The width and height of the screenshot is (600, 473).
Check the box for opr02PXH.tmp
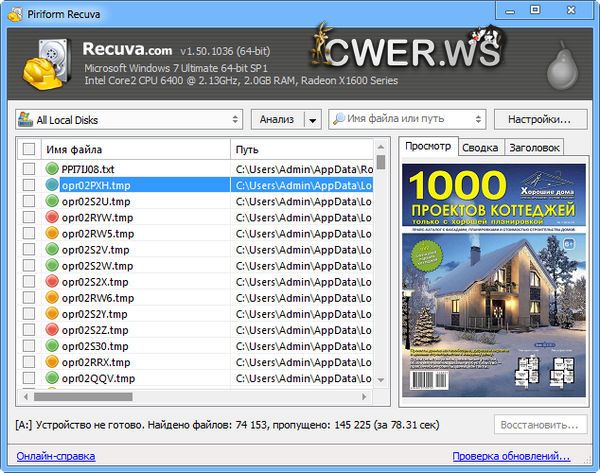click(29, 185)
